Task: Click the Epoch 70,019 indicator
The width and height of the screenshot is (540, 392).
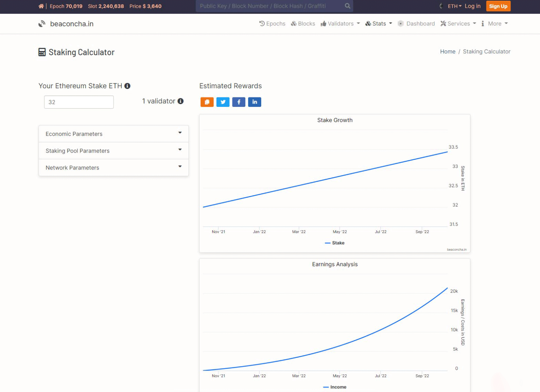Action: click(66, 6)
